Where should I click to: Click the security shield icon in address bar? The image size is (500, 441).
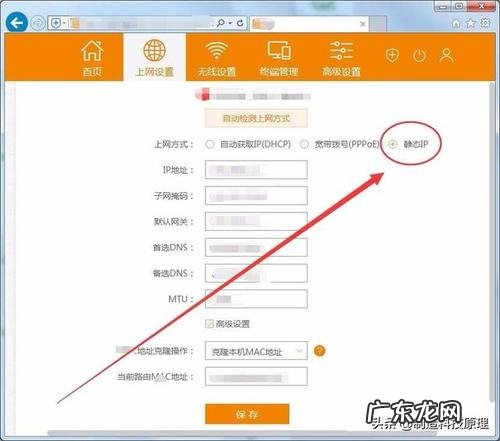coord(56,23)
